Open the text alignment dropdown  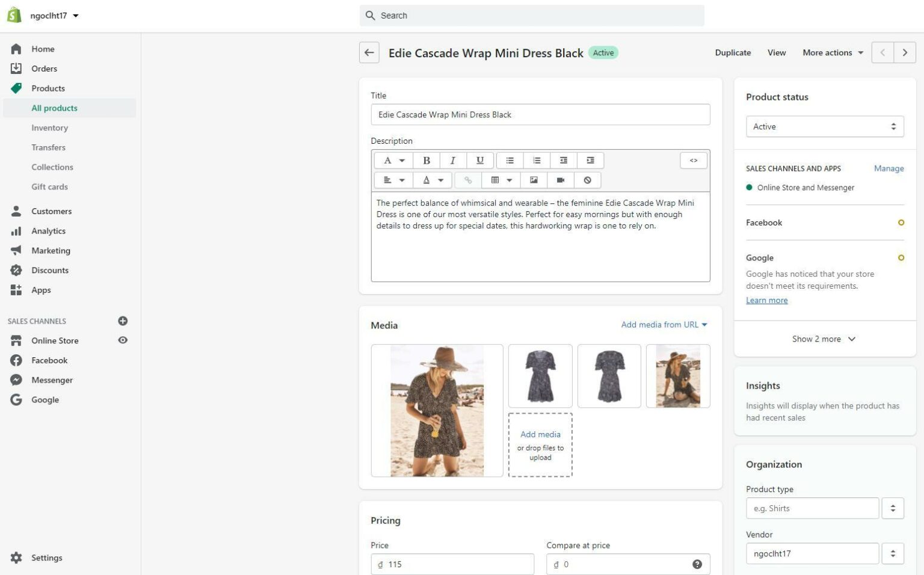click(393, 180)
